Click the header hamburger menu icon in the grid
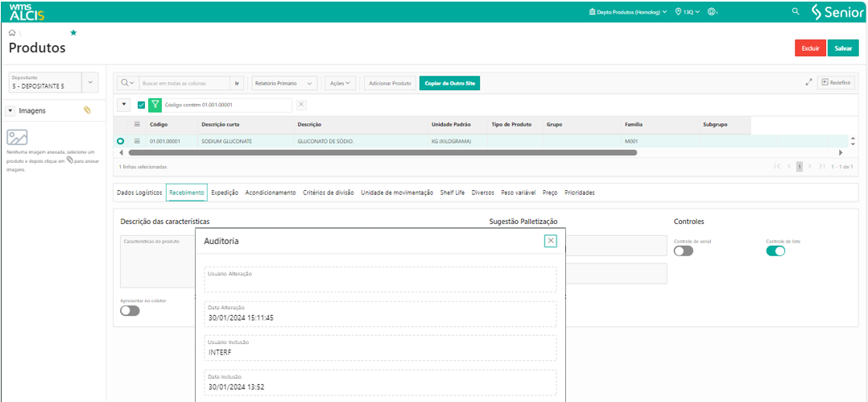 point(137,125)
